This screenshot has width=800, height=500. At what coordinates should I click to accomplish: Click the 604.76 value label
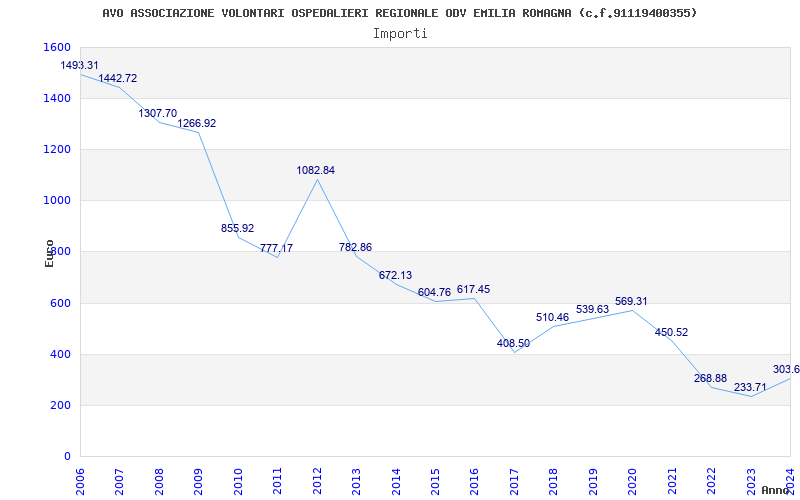[434, 292]
